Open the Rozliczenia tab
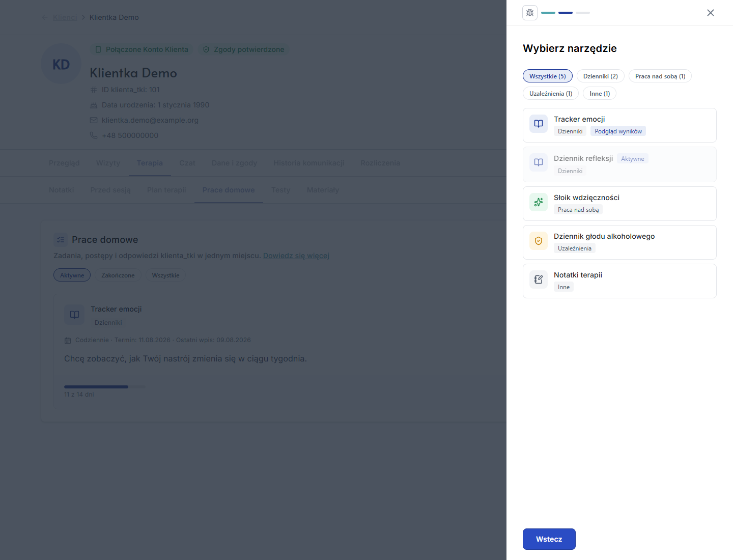 coord(380,163)
